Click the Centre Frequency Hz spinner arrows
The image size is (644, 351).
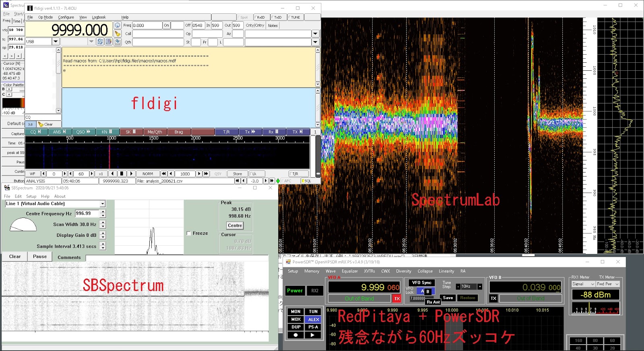tap(103, 213)
